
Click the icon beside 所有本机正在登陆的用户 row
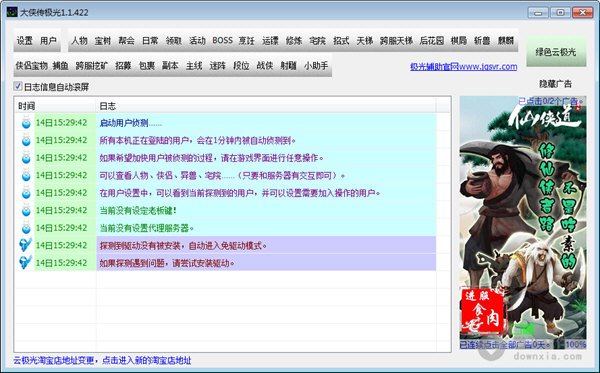[x=26, y=140]
